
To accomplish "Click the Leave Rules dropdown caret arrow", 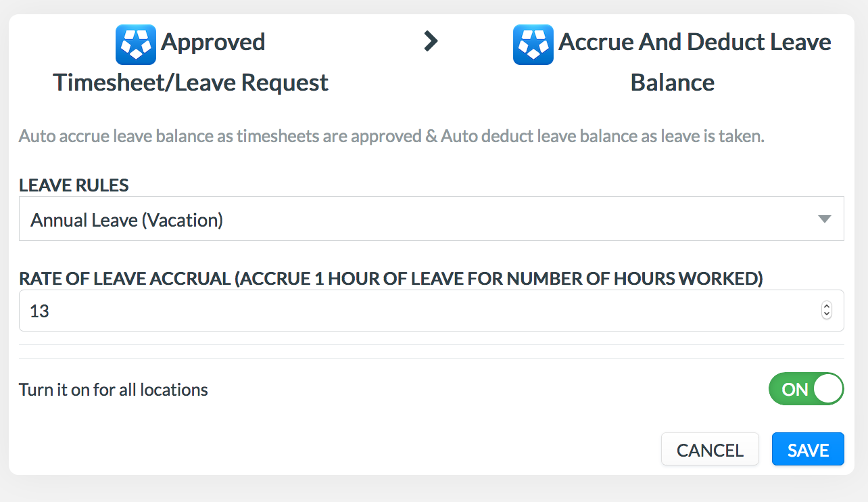I will 824,219.
